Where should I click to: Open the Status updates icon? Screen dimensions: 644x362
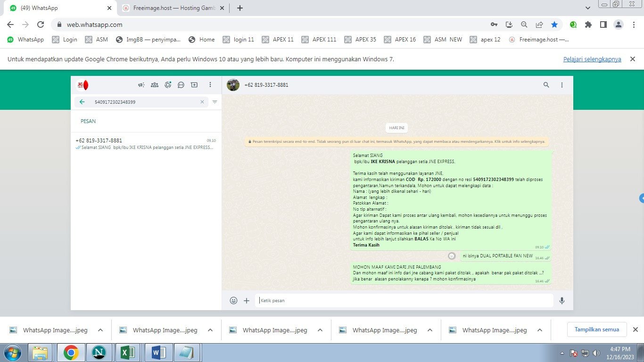click(167, 85)
